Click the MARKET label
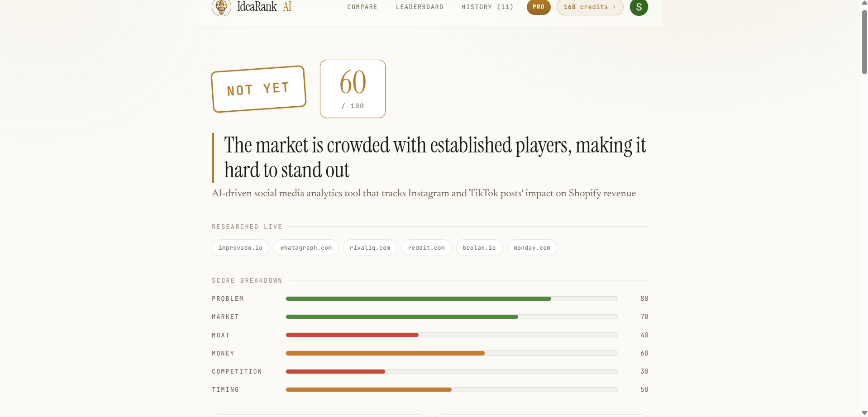868x417 pixels. click(225, 317)
